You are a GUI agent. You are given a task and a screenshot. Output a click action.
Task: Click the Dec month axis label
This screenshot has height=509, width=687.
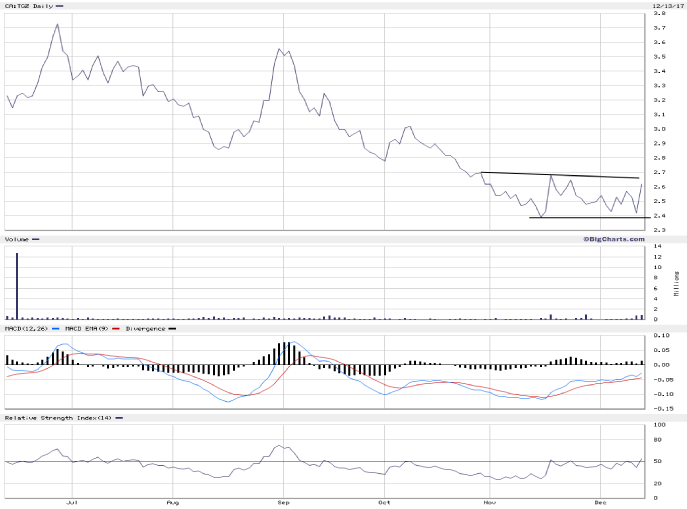(x=599, y=503)
